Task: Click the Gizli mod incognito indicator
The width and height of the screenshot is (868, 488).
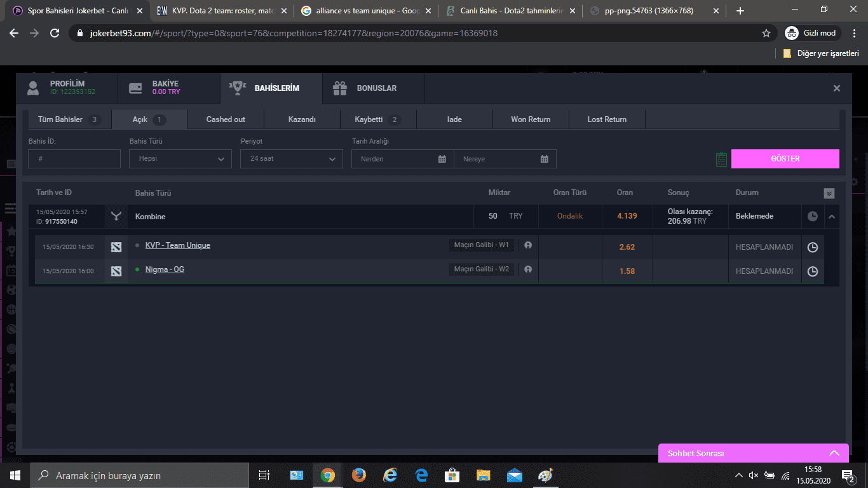Action: (x=812, y=33)
